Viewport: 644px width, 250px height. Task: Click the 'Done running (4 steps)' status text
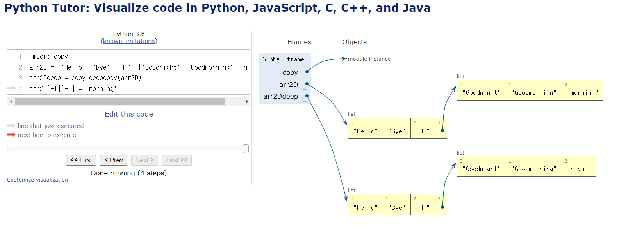[129, 173]
